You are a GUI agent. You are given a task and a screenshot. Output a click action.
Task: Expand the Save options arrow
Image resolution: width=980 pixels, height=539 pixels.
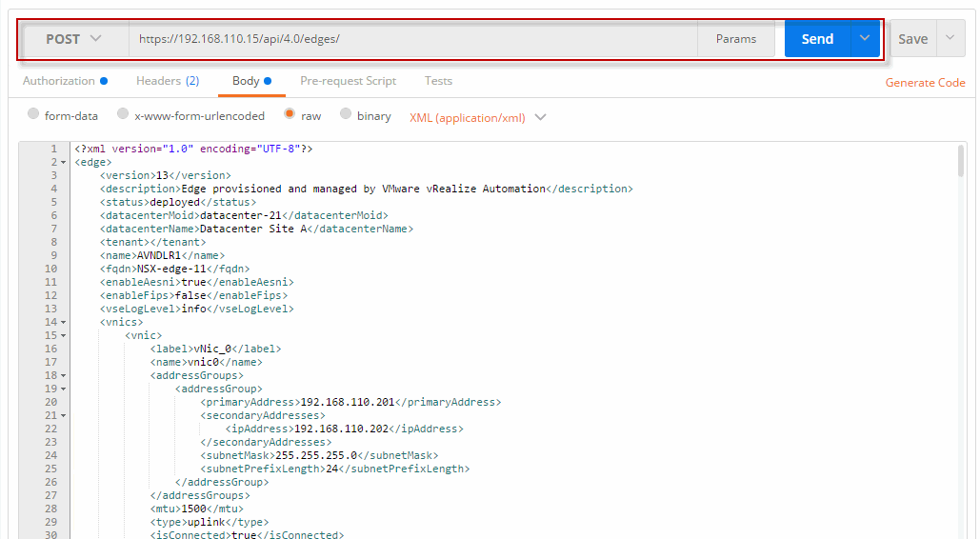click(950, 39)
